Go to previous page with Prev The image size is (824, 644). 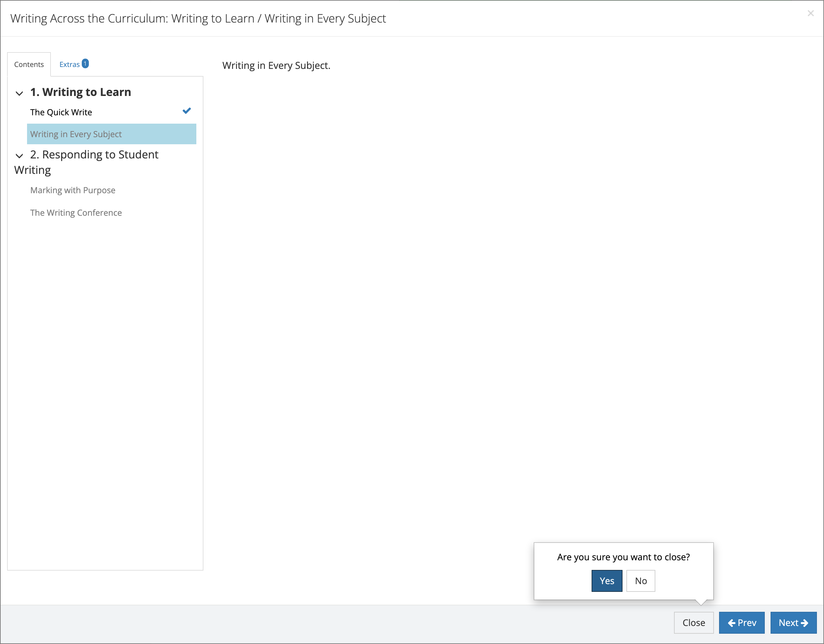click(x=742, y=622)
